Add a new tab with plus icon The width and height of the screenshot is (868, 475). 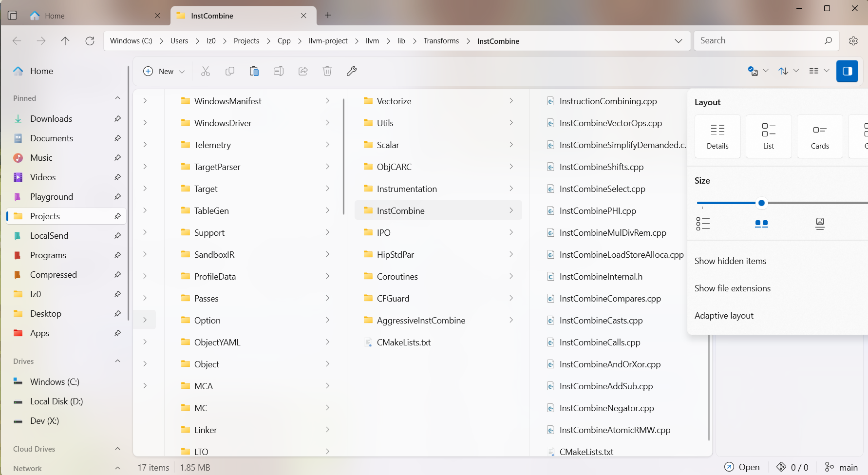328,16
